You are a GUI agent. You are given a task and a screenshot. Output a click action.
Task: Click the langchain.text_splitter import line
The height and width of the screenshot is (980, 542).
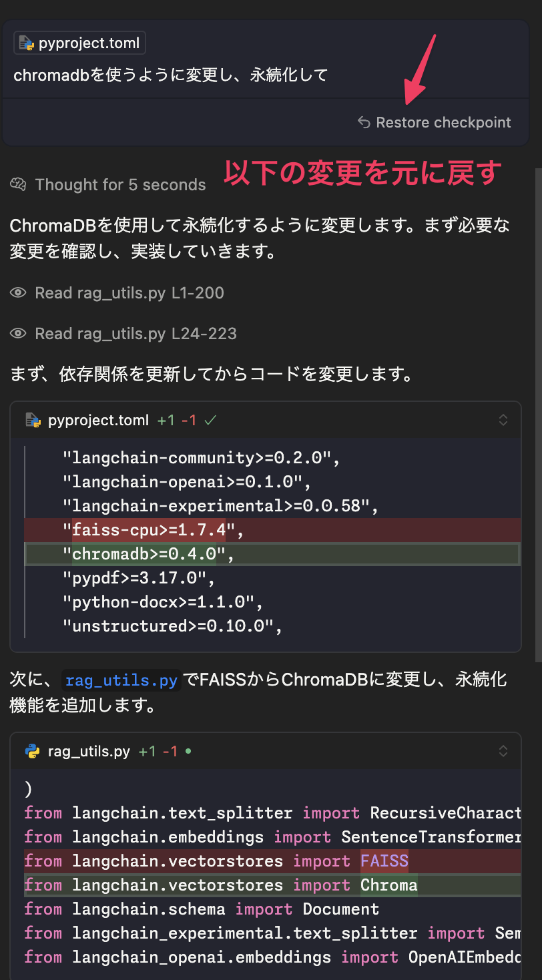272,813
